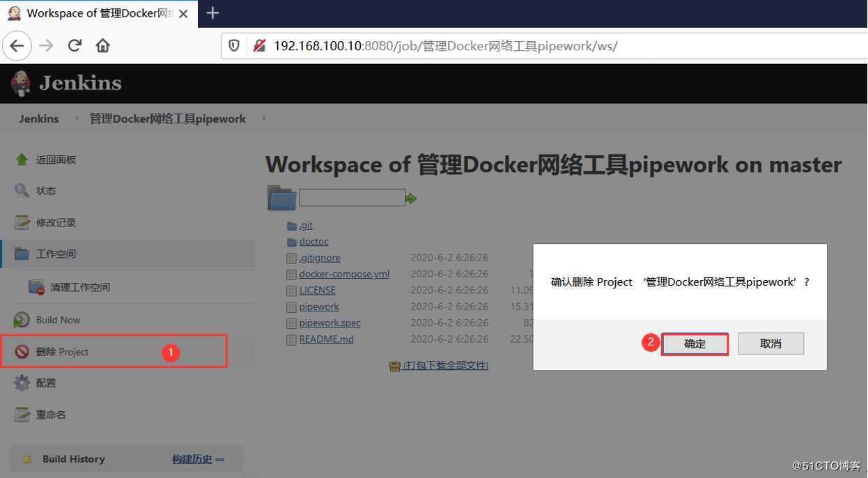Select 重命名 in the sidebar
Image resolution: width=868 pixels, height=478 pixels.
[51, 415]
